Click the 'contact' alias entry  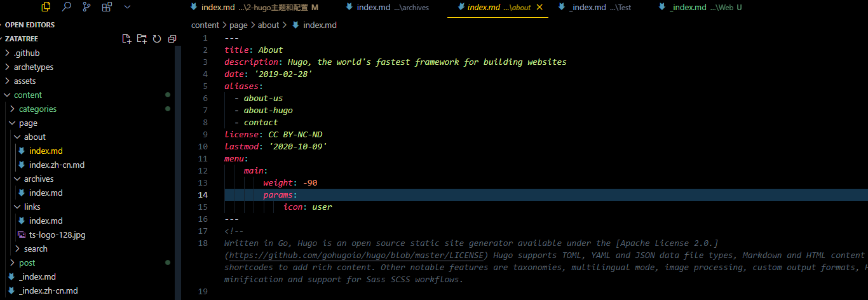(261, 122)
